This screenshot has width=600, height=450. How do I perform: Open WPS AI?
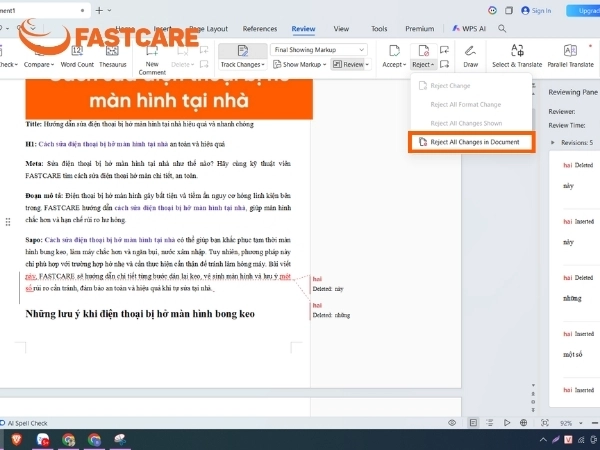[x=469, y=29]
